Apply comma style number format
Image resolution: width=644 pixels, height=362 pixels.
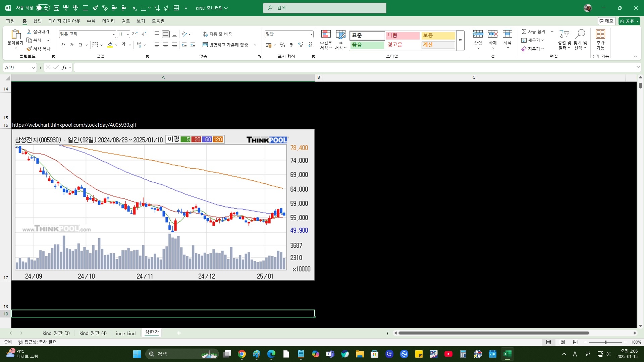coord(291,45)
